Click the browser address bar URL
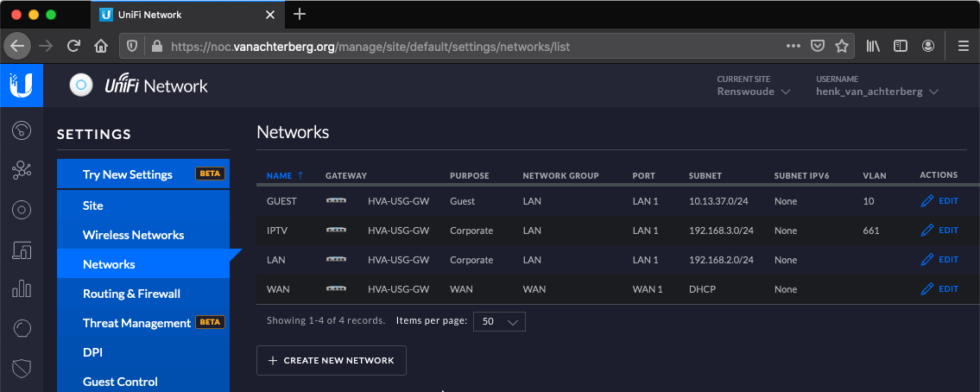Screen dimensions: 980x392 point(370,47)
